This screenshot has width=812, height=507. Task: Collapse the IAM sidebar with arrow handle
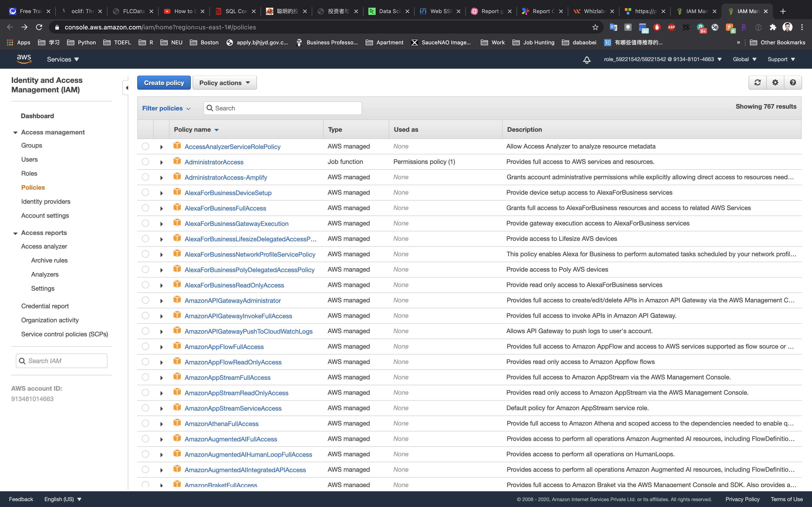[x=126, y=88]
